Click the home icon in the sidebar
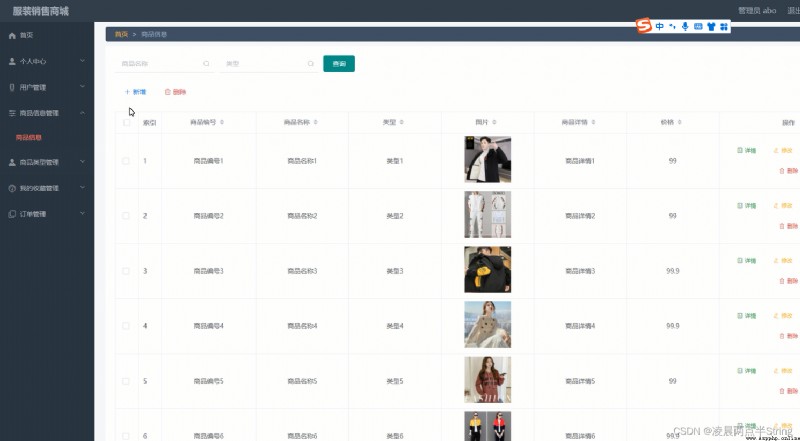The image size is (800, 441). tap(12, 36)
